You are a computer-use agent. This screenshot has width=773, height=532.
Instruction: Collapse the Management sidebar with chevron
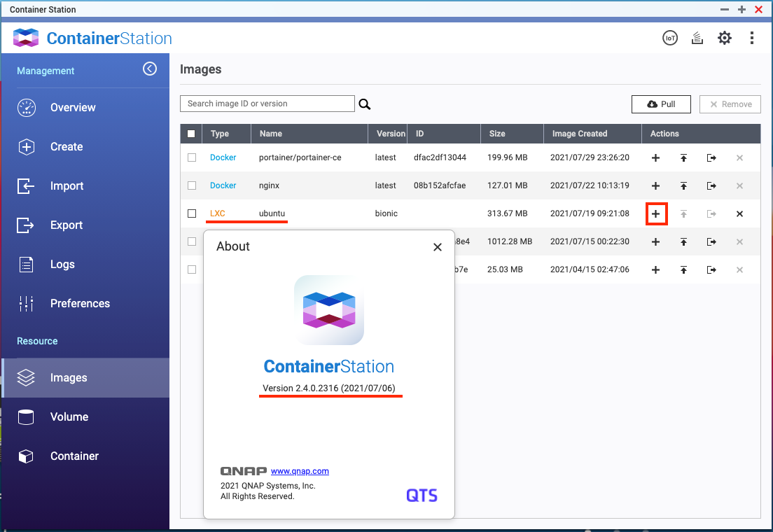point(150,69)
